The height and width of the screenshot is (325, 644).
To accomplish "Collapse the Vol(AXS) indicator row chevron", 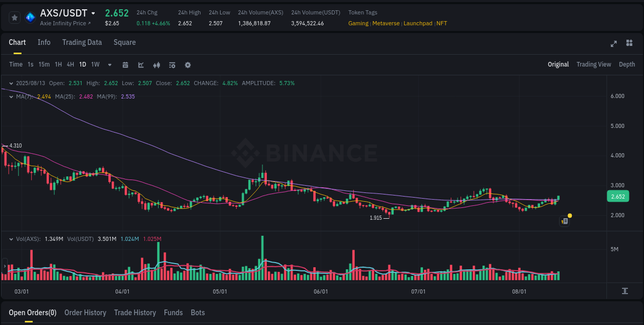I will [x=11, y=239].
